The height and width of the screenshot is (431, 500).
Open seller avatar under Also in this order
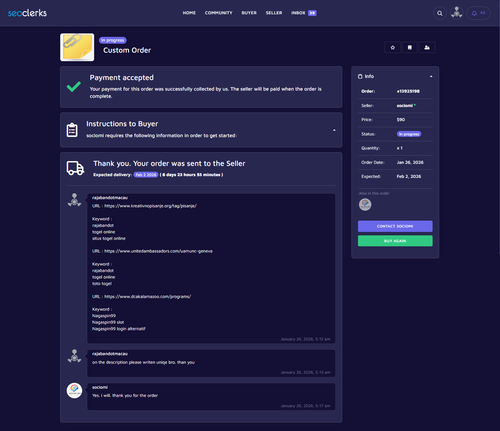tap(365, 204)
